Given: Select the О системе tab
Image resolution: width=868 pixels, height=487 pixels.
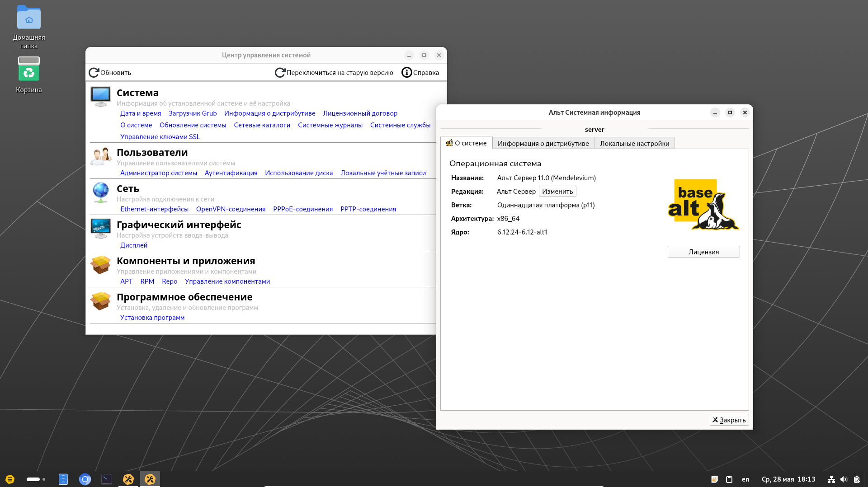Looking at the screenshot, I should tap(466, 143).
